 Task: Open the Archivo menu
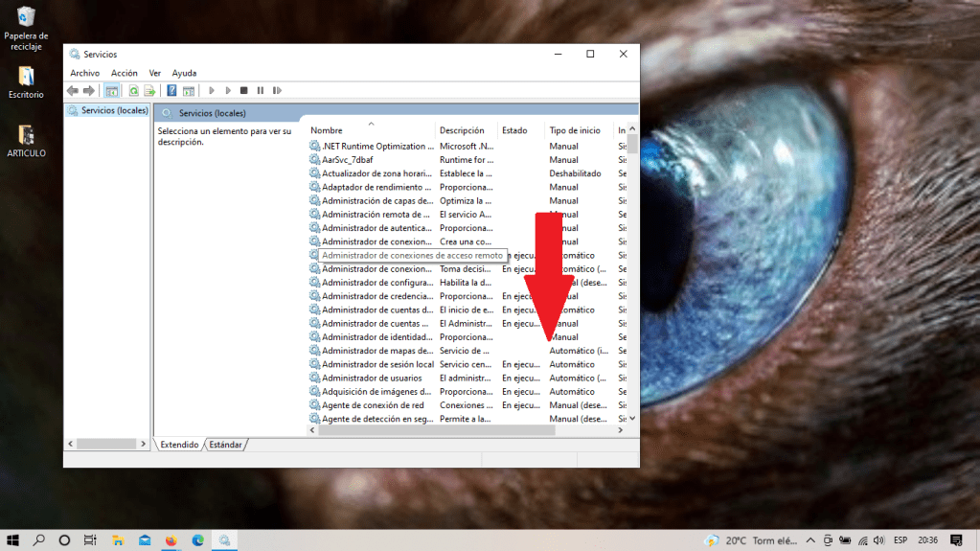pos(84,73)
